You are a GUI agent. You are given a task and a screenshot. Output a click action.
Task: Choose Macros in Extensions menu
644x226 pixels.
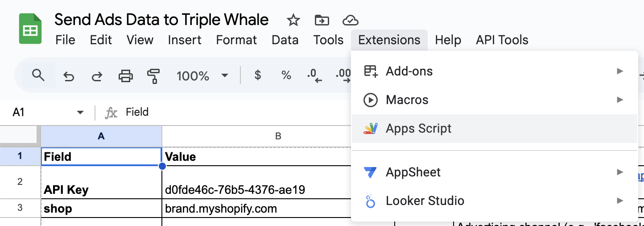(495, 100)
